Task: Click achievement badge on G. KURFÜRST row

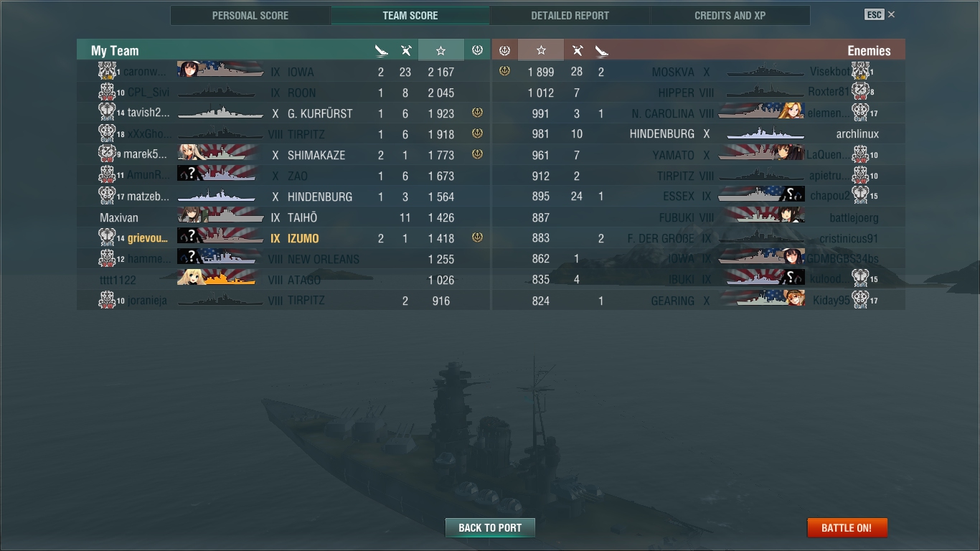Action: 477,113
